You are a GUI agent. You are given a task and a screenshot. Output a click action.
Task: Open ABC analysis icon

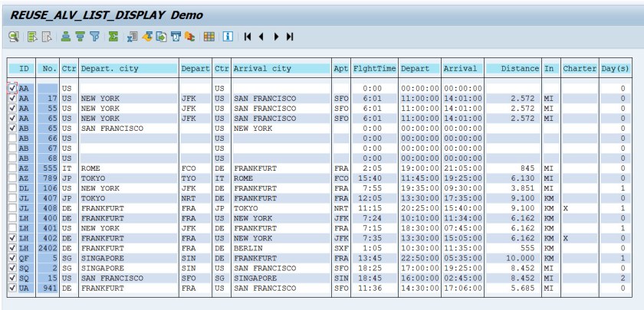tap(190, 37)
